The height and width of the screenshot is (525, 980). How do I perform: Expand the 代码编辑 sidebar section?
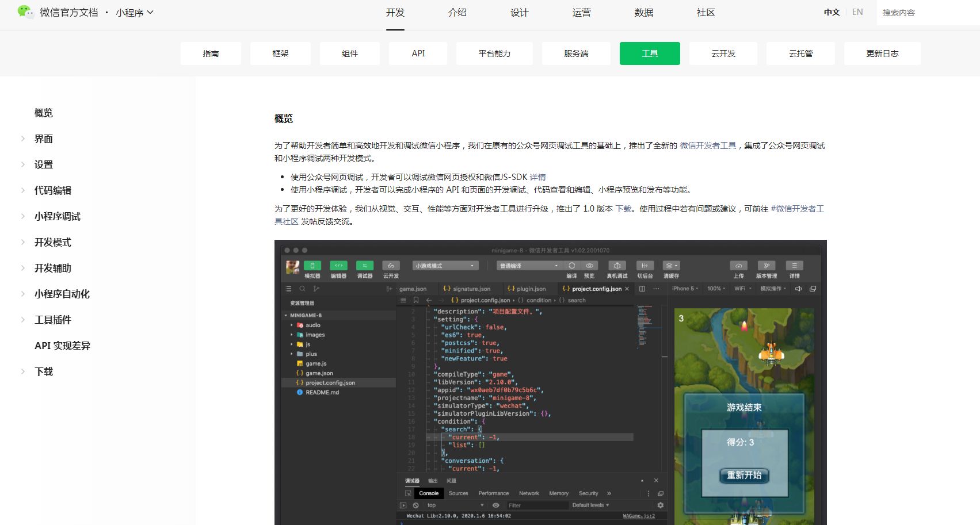point(53,190)
